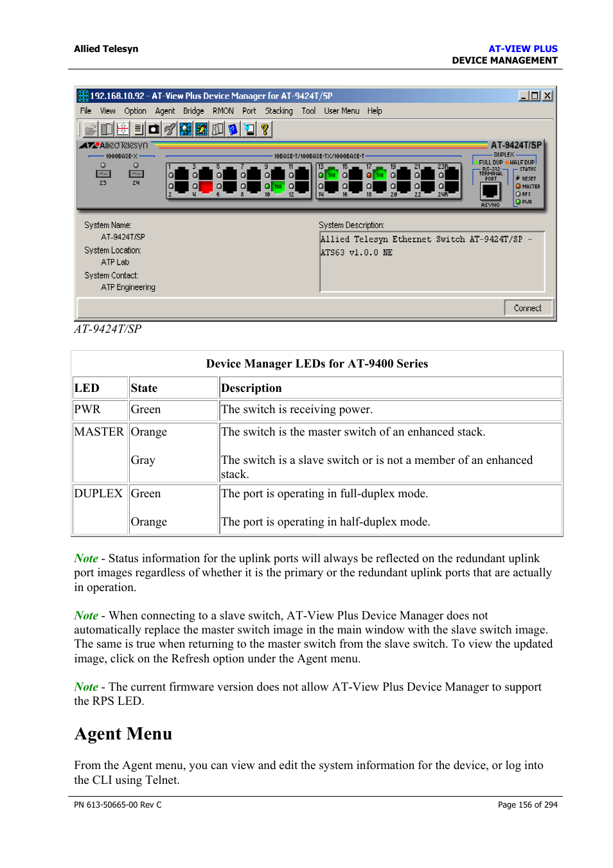Viewport: 613px width, 868px height.
Task: Select port 12 on the switch image
Action: (302, 187)
